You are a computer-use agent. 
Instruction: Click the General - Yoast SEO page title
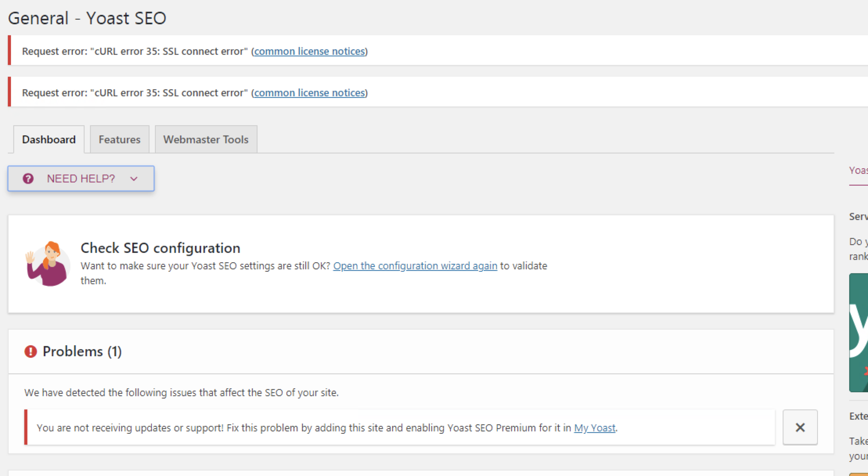(x=87, y=18)
